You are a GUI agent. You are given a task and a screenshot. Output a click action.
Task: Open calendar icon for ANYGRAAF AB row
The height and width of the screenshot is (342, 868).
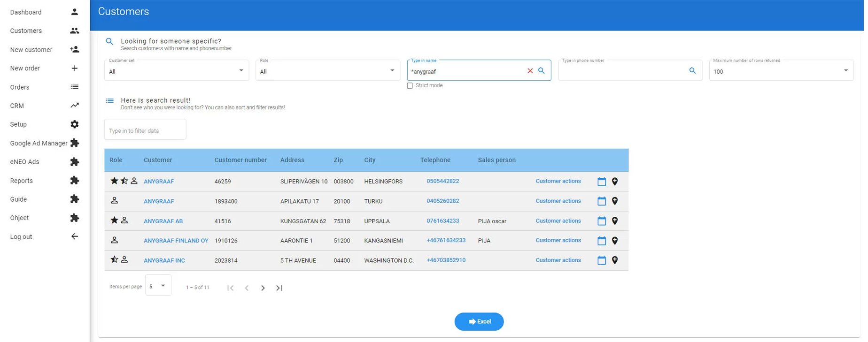click(601, 221)
